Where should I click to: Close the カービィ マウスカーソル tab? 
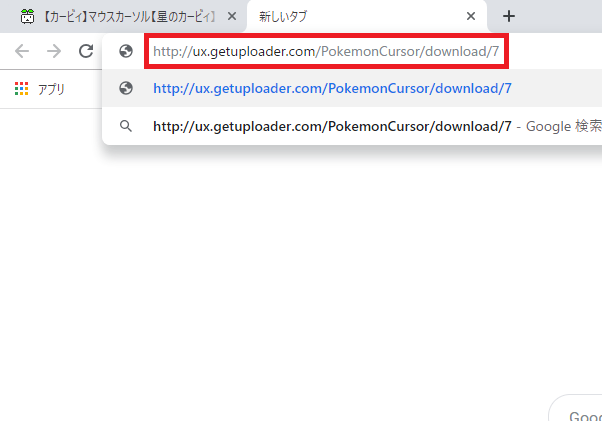(x=232, y=16)
